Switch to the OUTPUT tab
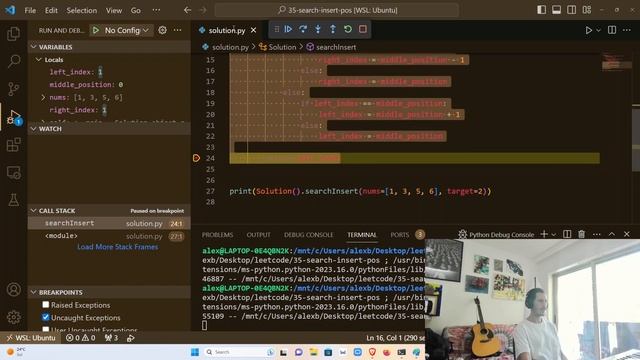The height and width of the screenshot is (360, 640). 258,235
